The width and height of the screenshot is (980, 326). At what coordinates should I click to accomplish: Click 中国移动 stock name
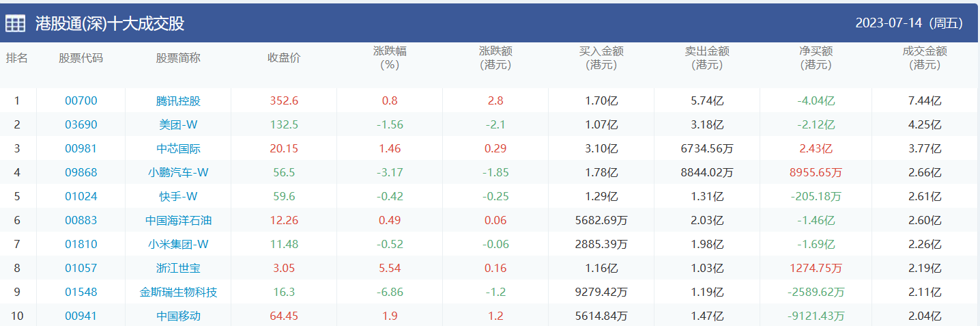[178, 316]
